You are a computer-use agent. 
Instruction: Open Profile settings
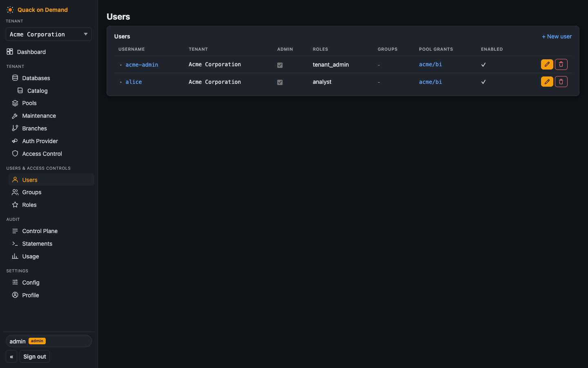(51, 295)
